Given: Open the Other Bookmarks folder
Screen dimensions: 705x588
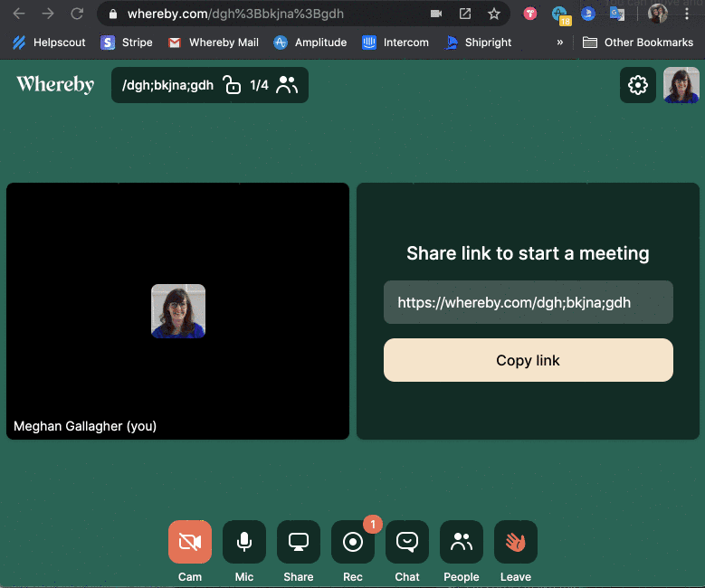Looking at the screenshot, I should point(637,43).
